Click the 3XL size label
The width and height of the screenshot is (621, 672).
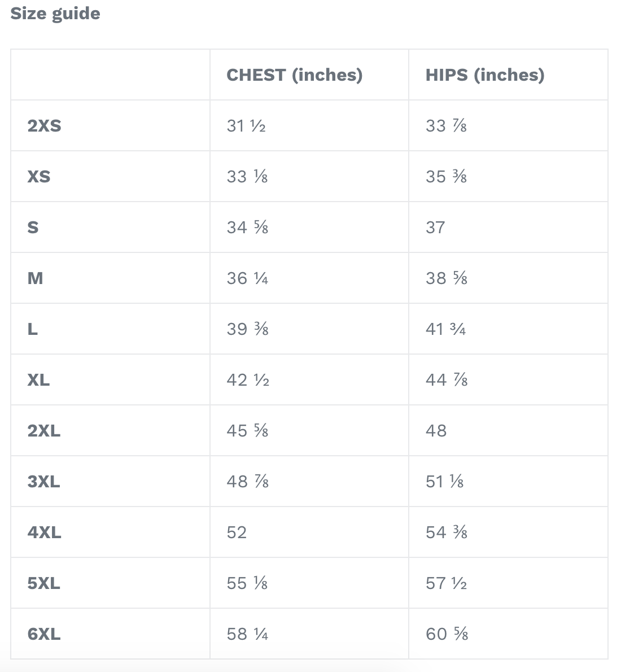click(44, 481)
